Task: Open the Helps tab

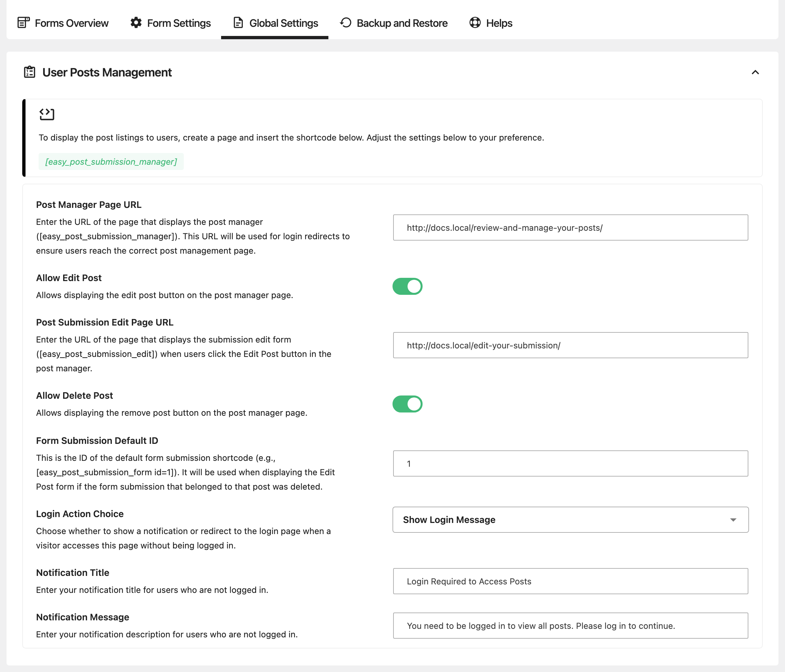Action: pyautogui.click(x=491, y=23)
